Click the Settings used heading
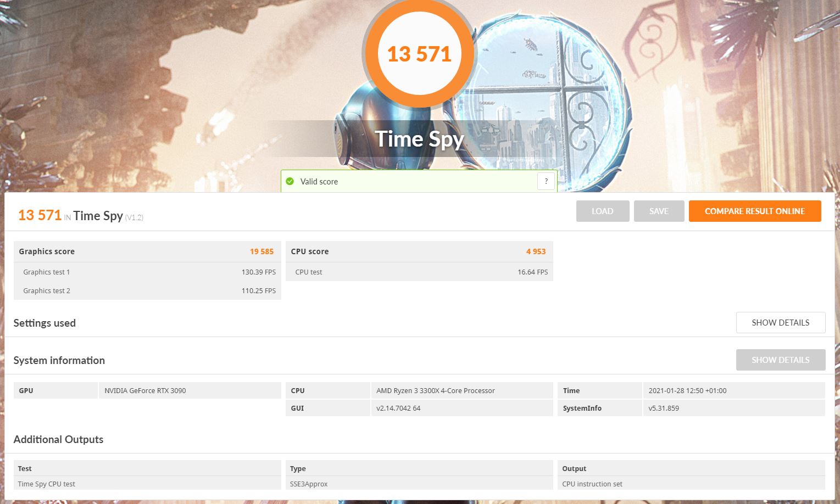Viewport: 840px width, 504px height. click(x=44, y=323)
